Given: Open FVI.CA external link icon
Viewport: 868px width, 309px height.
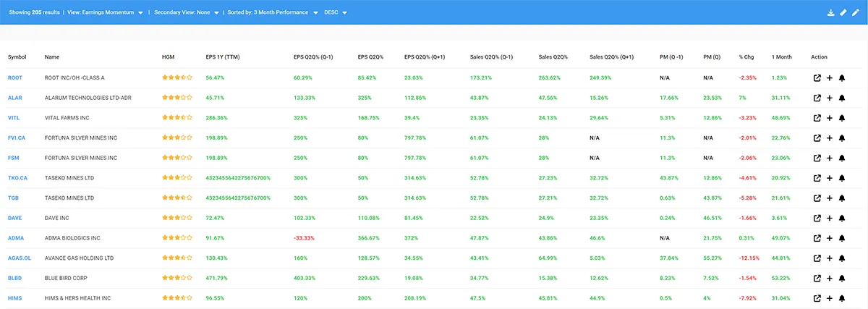Looking at the screenshot, I should click(x=817, y=137).
